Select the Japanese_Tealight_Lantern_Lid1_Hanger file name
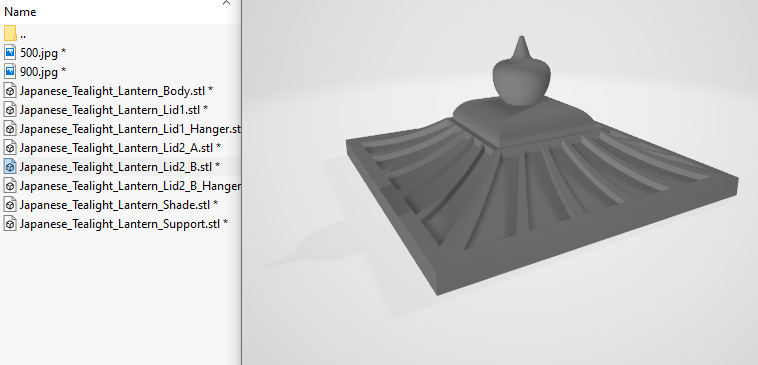 [x=131, y=129]
